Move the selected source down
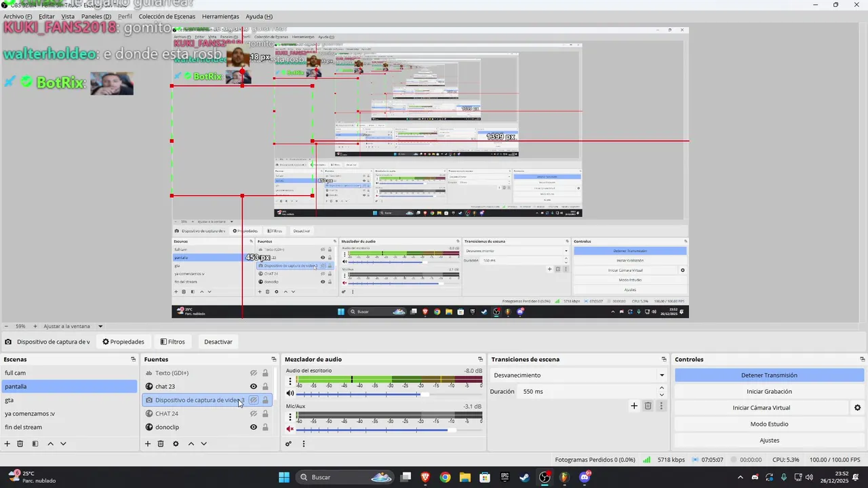The height and width of the screenshot is (488, 868). [203, 444]
